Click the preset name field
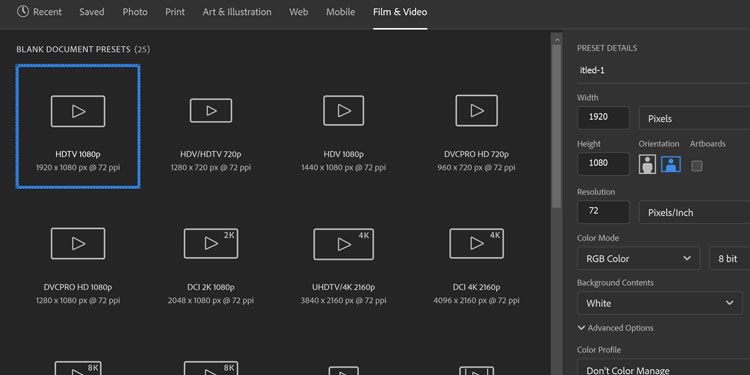 point(663,70)
